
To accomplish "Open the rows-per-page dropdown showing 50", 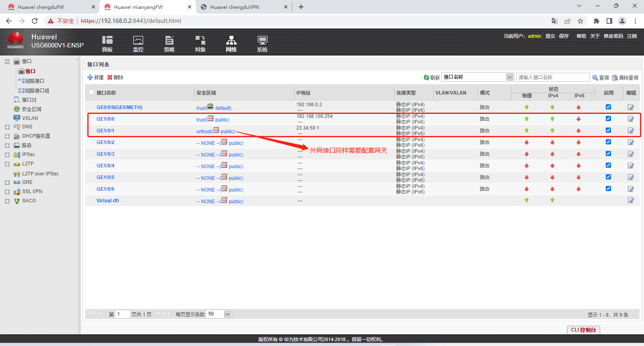I will (219, 314).
